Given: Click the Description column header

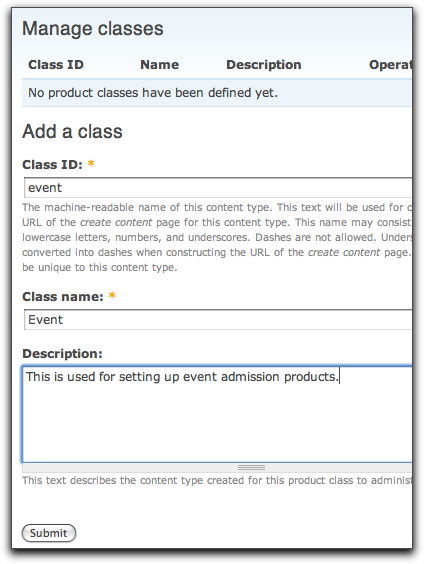Looking at the screenshot, I should point(264,65).
